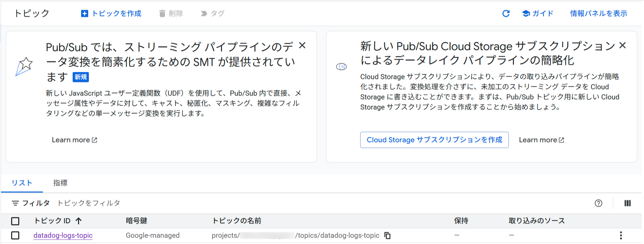Open the filter help question mark icon

(598, 203)
